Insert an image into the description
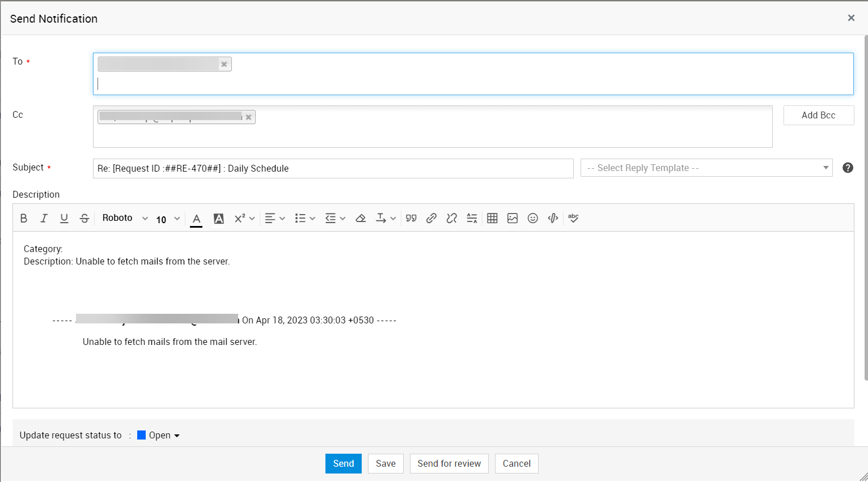The image size is (868, 482). click(x=513, y=219)
